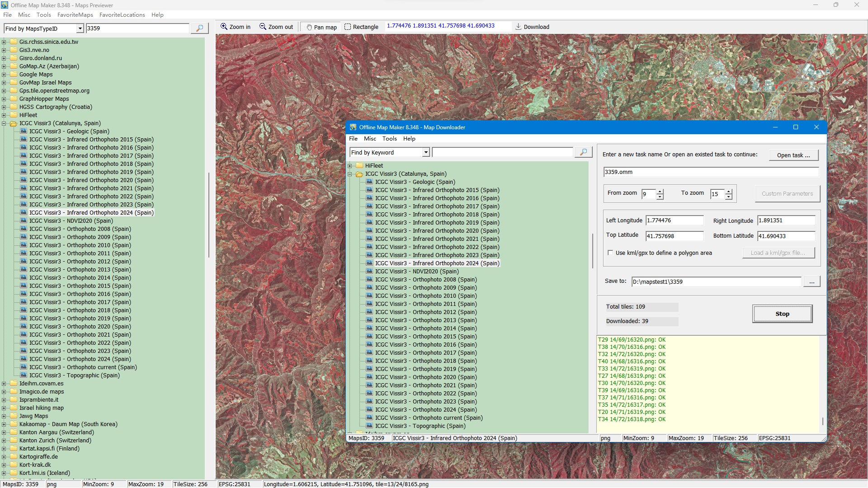
Task: Collapse ICGC Vissir3 folder in main tree
Action: [4, 123]
